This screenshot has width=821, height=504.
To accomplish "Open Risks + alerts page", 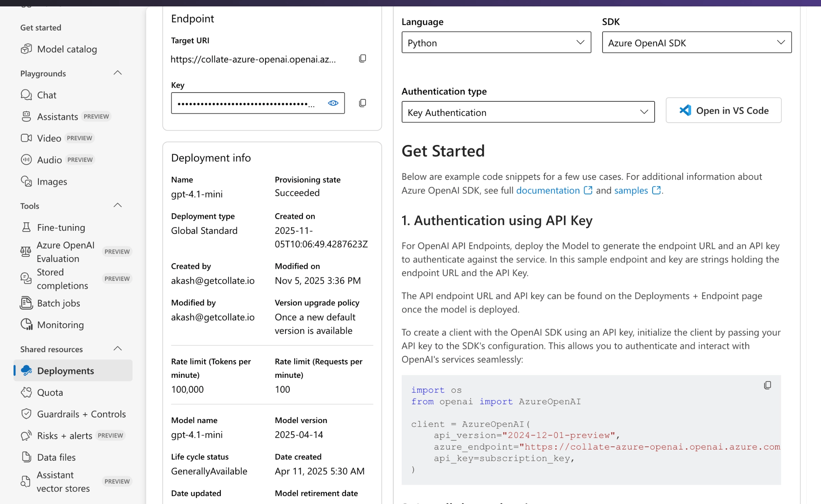I will pyautogui.click(x=65, y=436).
